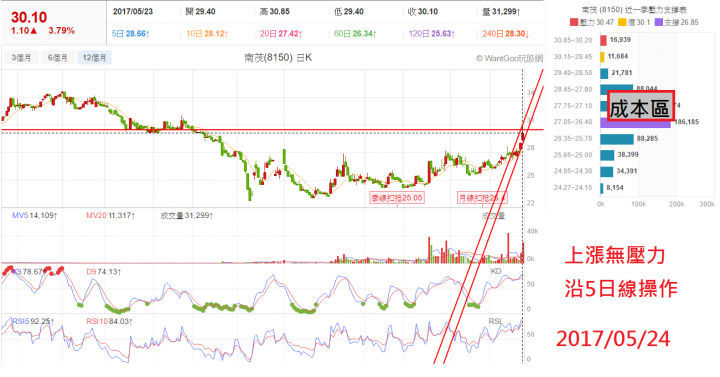Screen dimensions: 720x377
Task: Click the 高 30.85 high price
Action: tap(275, 11)
